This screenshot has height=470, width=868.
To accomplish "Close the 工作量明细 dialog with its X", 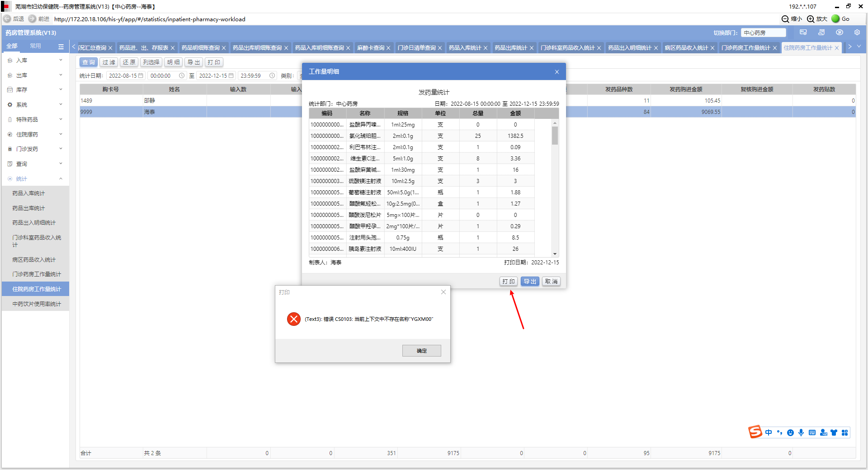I will 557,72.
